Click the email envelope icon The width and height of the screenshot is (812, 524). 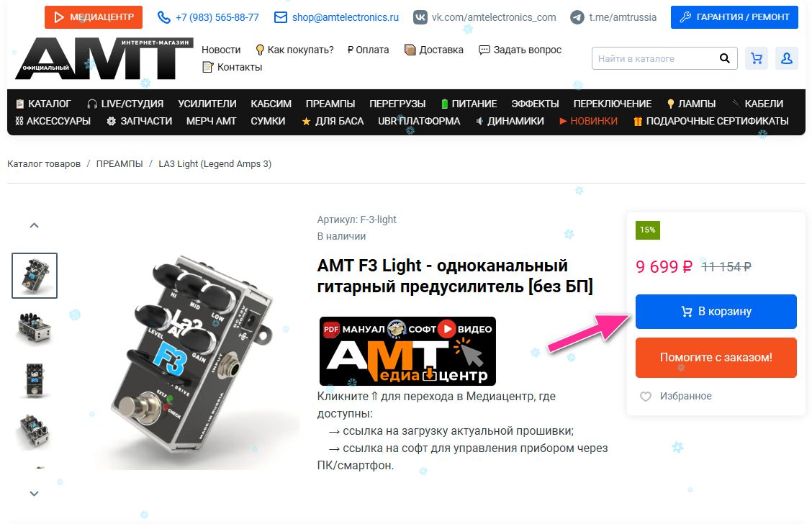coord(280,17)
